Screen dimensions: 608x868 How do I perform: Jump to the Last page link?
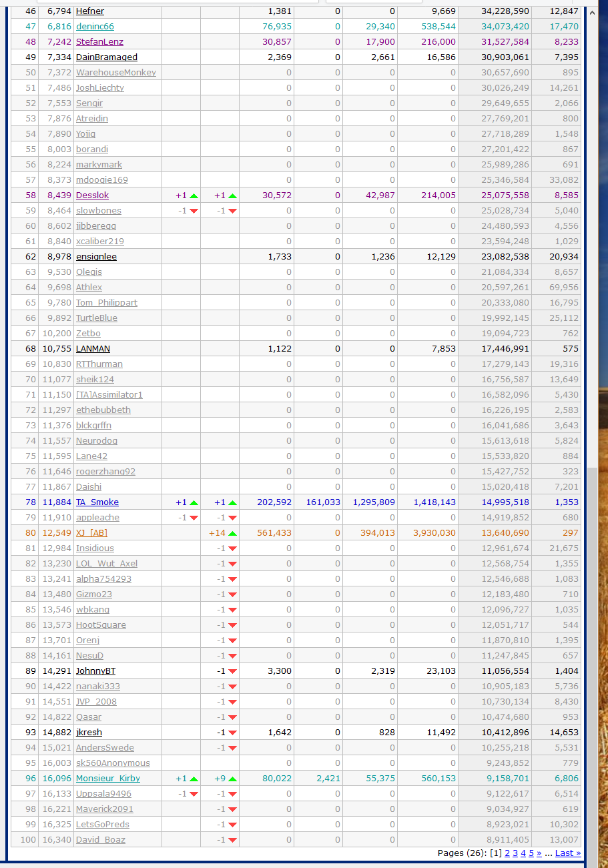coord(567,853)
